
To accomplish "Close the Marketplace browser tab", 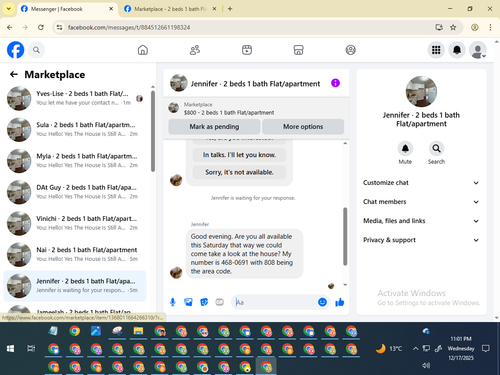I will click(x=214, y=9).
